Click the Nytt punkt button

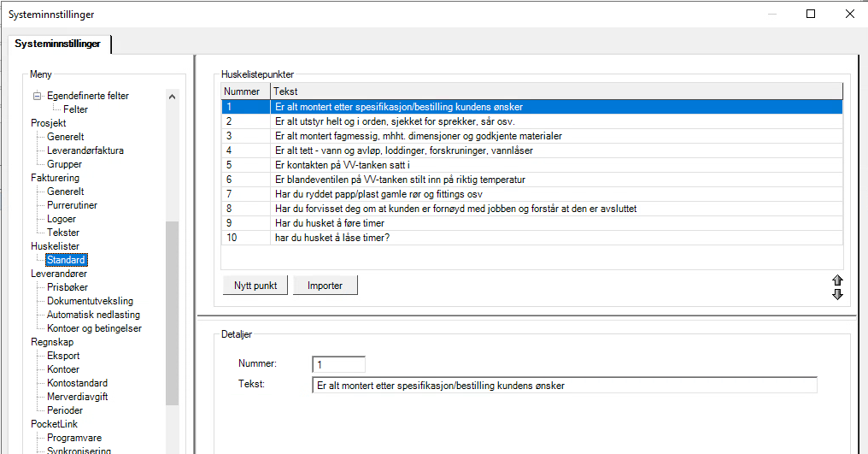(x=255, y=286)
